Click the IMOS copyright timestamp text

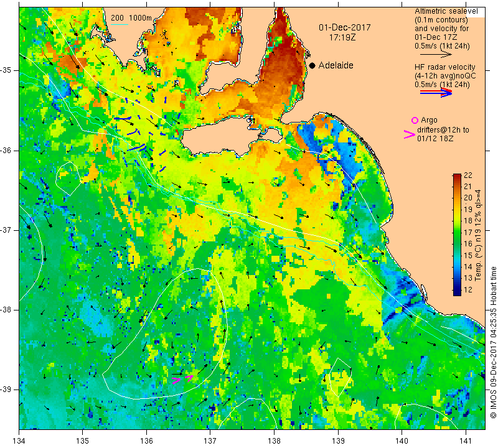tap(493, 343)
